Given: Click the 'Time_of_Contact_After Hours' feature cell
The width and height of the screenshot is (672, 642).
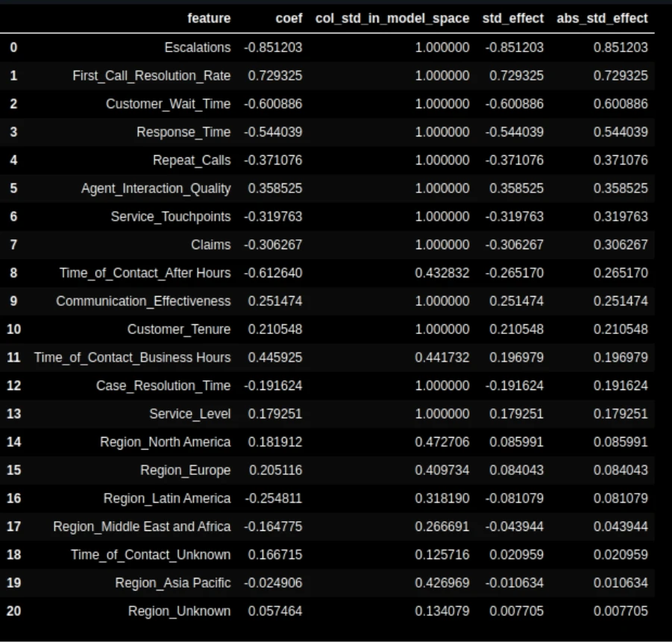Looking at the screenshot, I should 145,273.
